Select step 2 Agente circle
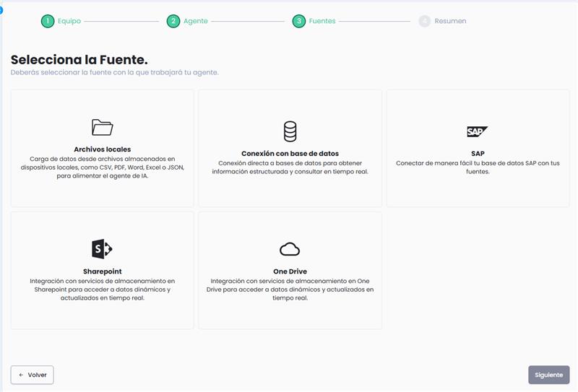This screenshot has width=578, height=392. pyautogui.click(x=173, y=21)
